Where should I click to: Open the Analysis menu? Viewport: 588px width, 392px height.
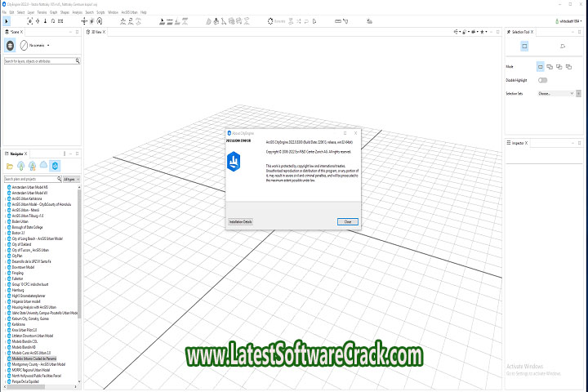tap(78, 12)
